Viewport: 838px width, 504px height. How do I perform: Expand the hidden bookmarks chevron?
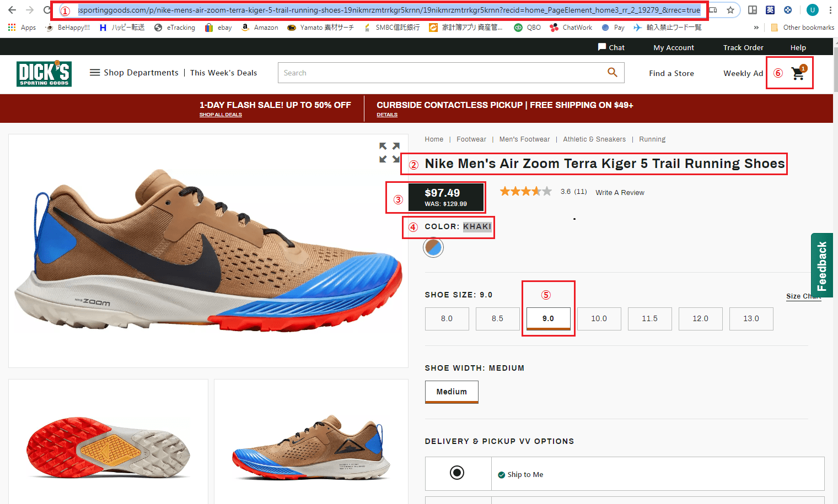(x=756, y=28)
